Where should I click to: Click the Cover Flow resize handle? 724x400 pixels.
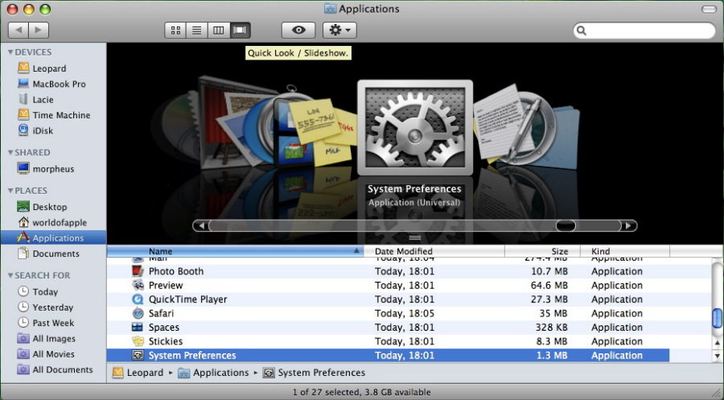point(415,238)
